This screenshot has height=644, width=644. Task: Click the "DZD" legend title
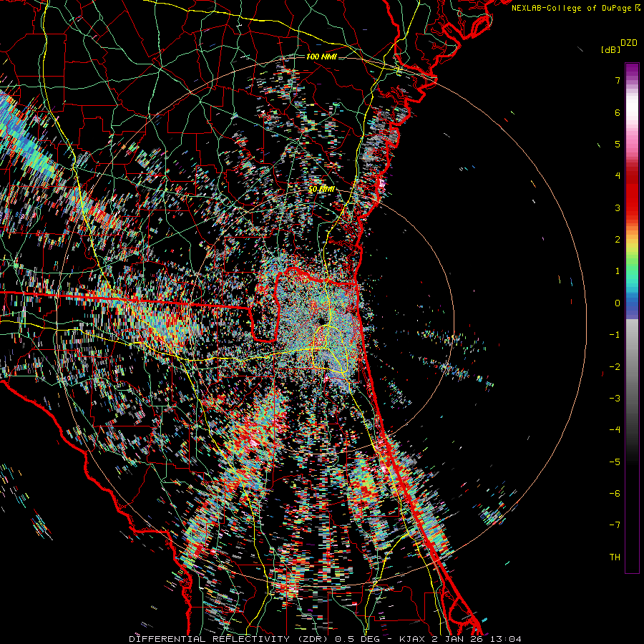629,43
